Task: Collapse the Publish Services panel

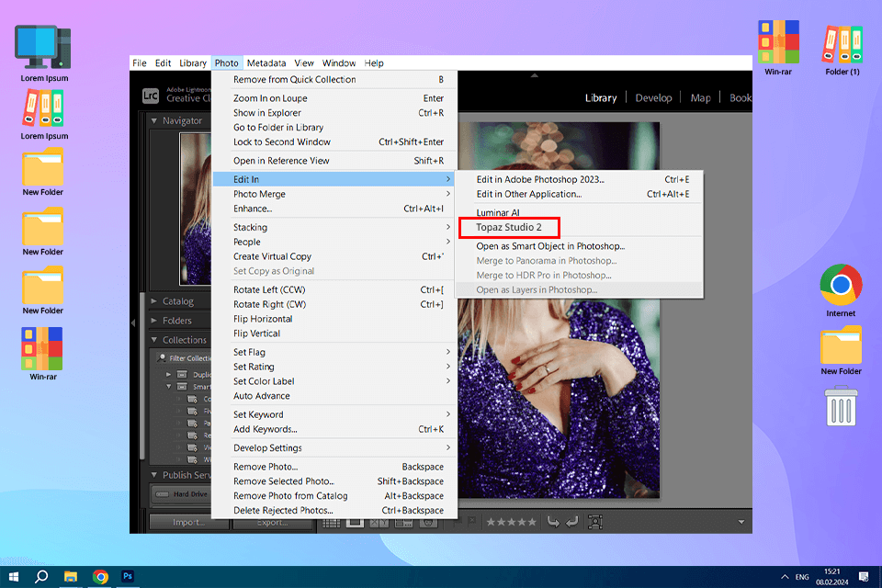Action: (x=154, y=475)
